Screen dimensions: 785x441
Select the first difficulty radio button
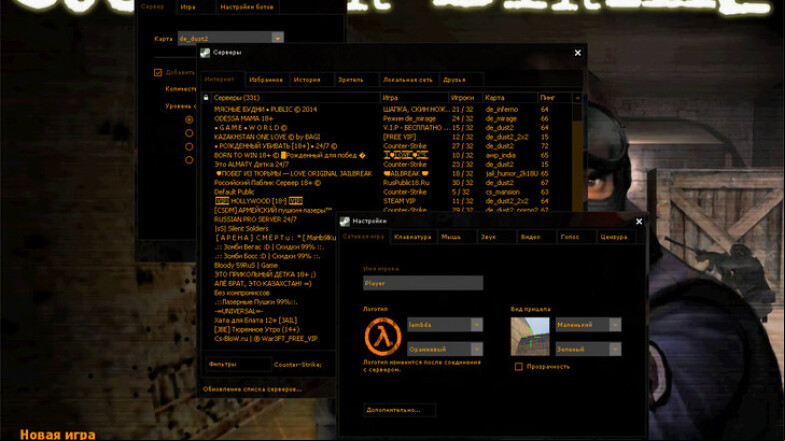coord(189,120)
